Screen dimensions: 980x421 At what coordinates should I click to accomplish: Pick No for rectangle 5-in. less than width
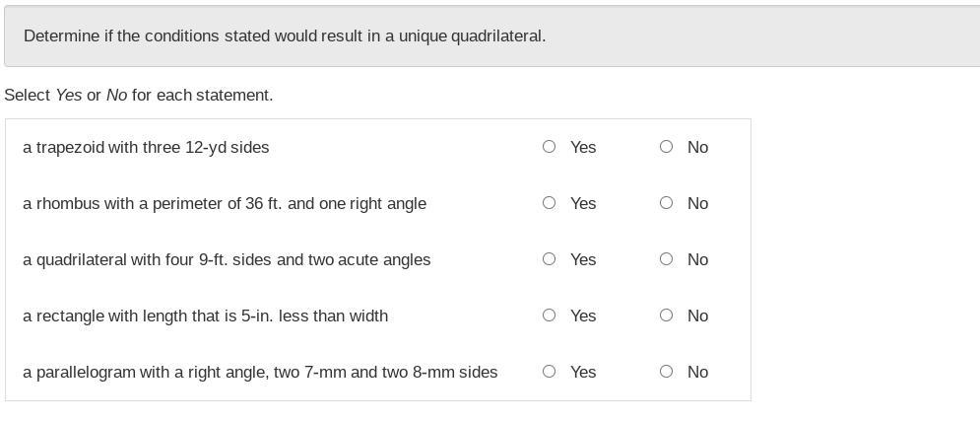click(666, 316)
